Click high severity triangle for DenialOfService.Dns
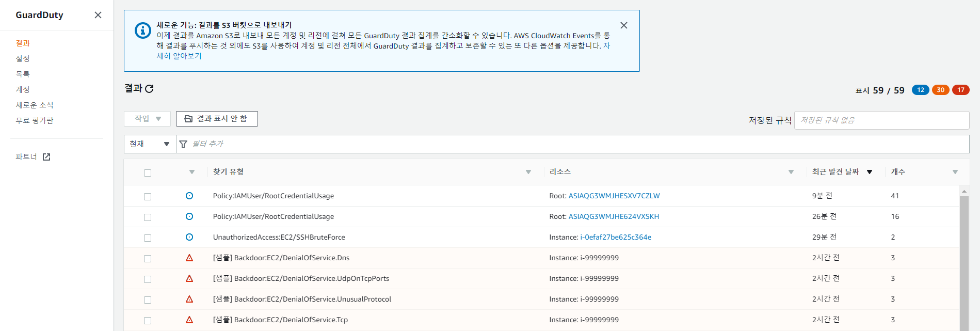 pos(189,258)
